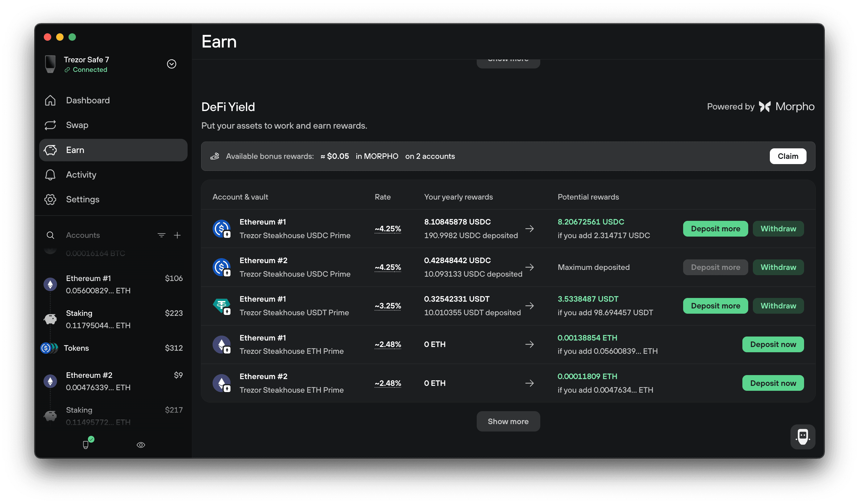Image resolution: width=859 pixels, height=504 pixels.
Task: Click the Ethereum #2 sidebar coin icon
Action: [50, 381]
